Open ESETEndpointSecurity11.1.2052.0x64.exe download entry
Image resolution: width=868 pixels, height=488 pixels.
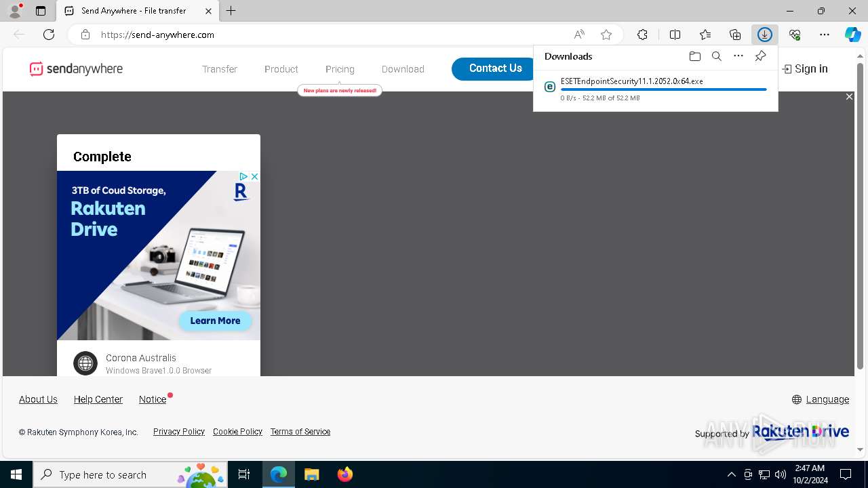pos(655,89)
